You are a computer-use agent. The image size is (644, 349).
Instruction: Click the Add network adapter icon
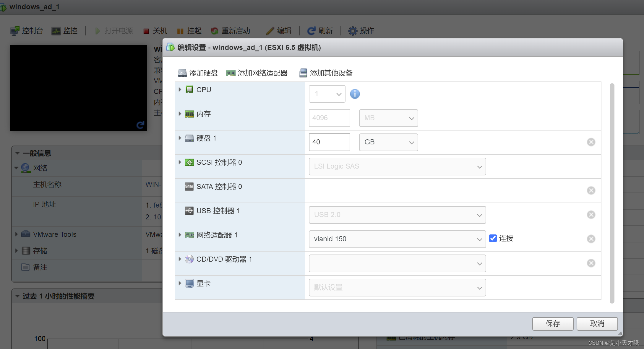pyautogui.click(x=231, y=73)
